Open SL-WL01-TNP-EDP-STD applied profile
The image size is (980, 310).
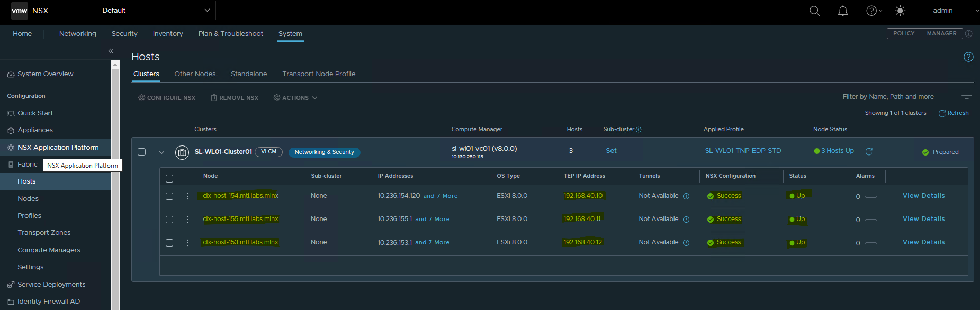click(743, 151)
